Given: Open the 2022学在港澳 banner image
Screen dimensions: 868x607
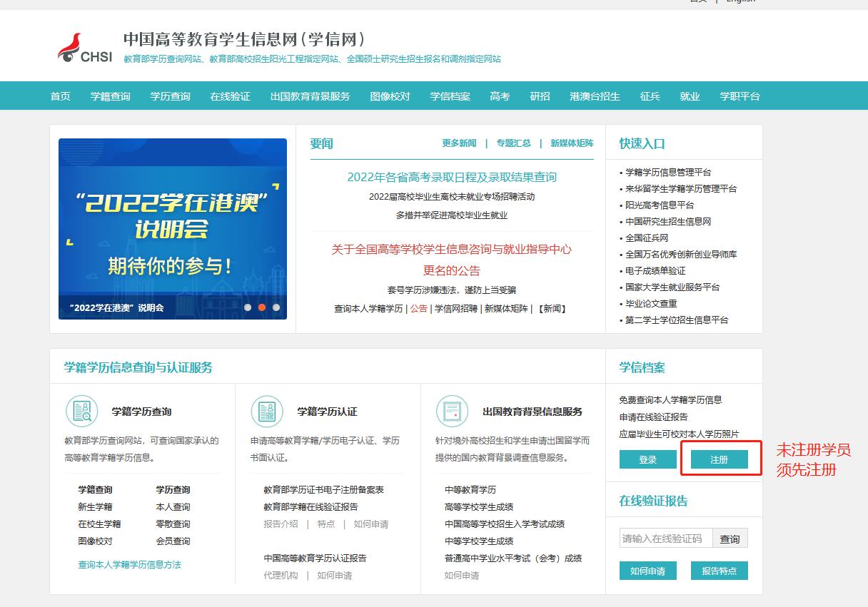Looking at the screenshot, I should click(x=173, y=229).
